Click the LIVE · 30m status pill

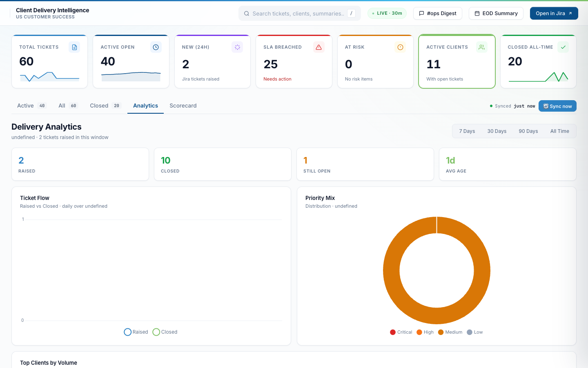pyautogui.click(x=387, y=13)
